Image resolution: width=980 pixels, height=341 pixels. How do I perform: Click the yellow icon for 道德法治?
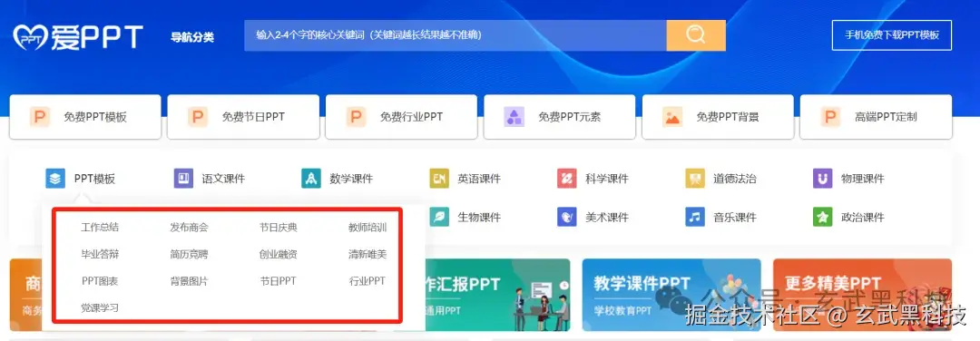[x=695, y=179]
